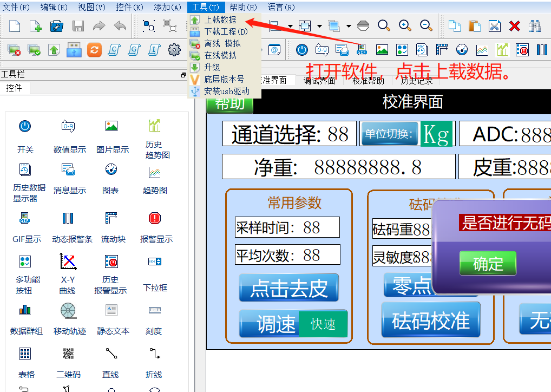Select the 数值显示 control in palette
551x392 pixels.
point(70,137)
